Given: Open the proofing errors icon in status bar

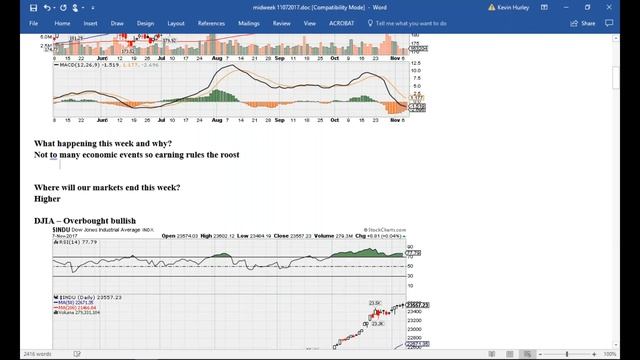Looking at the screenshot, I should [x=77, y=354].
